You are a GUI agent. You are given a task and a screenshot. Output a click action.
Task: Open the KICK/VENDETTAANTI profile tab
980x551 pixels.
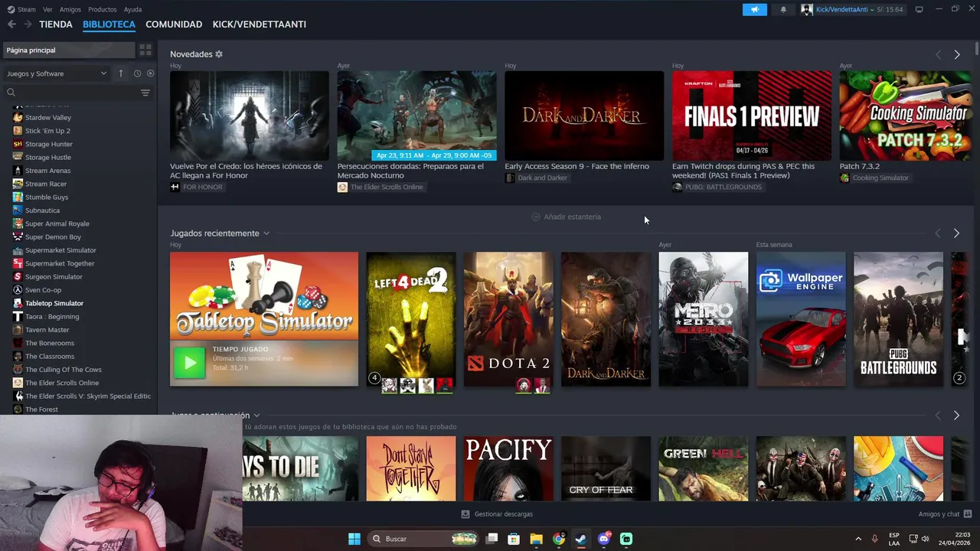260,24
